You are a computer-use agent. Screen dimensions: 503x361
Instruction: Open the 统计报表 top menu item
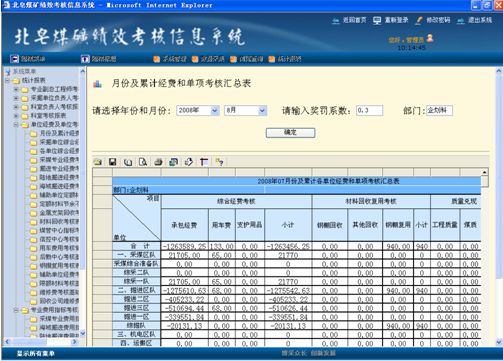pos(286,59)
